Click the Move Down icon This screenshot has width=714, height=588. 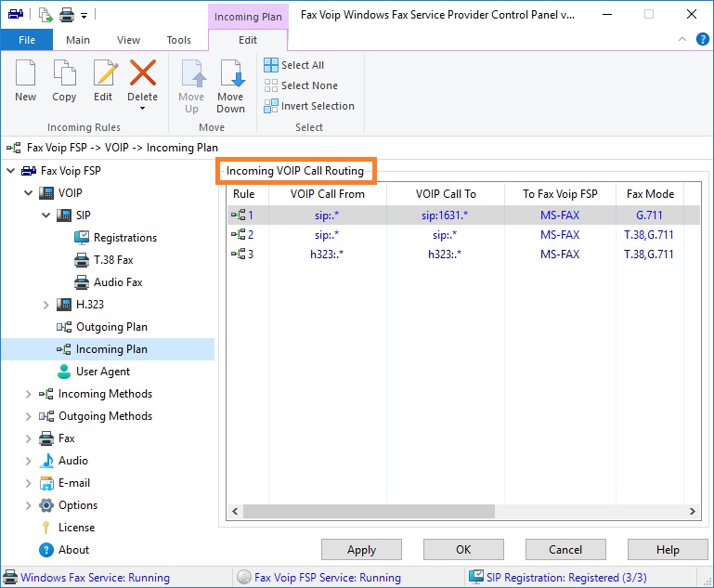(x=233, y=72)
